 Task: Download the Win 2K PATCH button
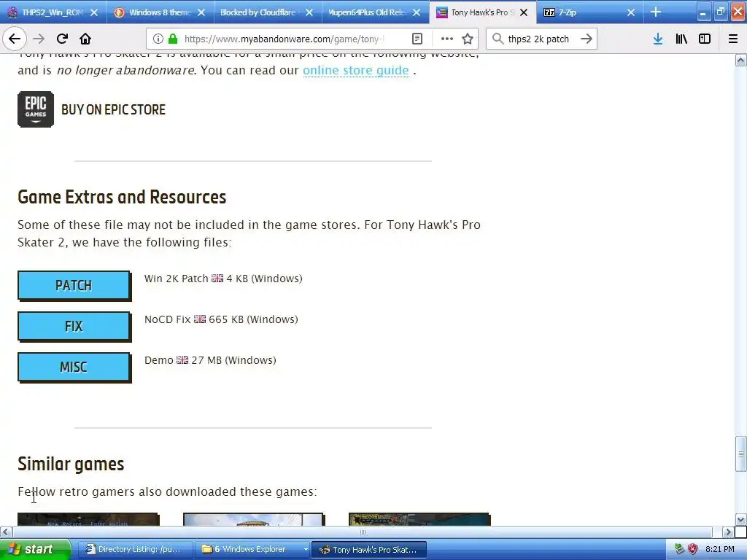[x=74, y=285]
